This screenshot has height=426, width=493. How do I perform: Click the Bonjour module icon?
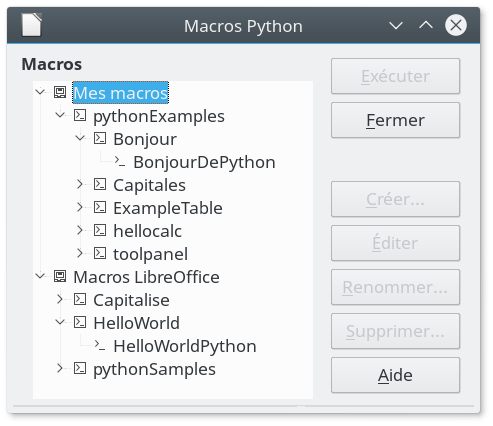[100, 138]
